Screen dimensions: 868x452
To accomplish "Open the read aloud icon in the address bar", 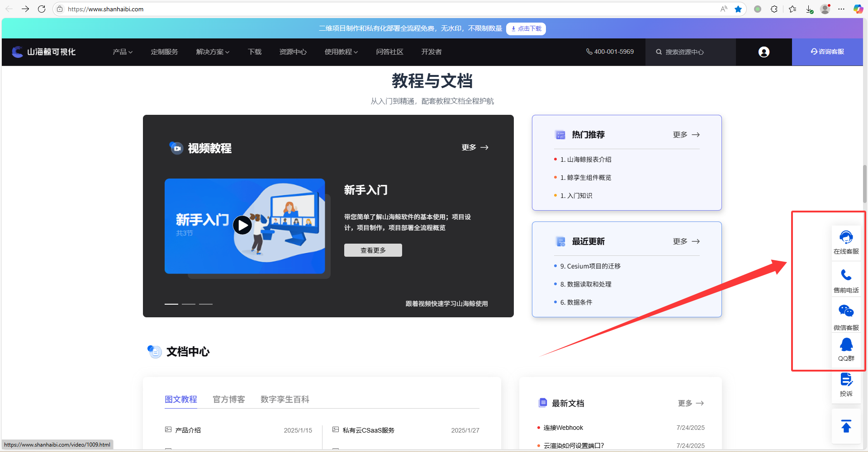I will point(724,9).
